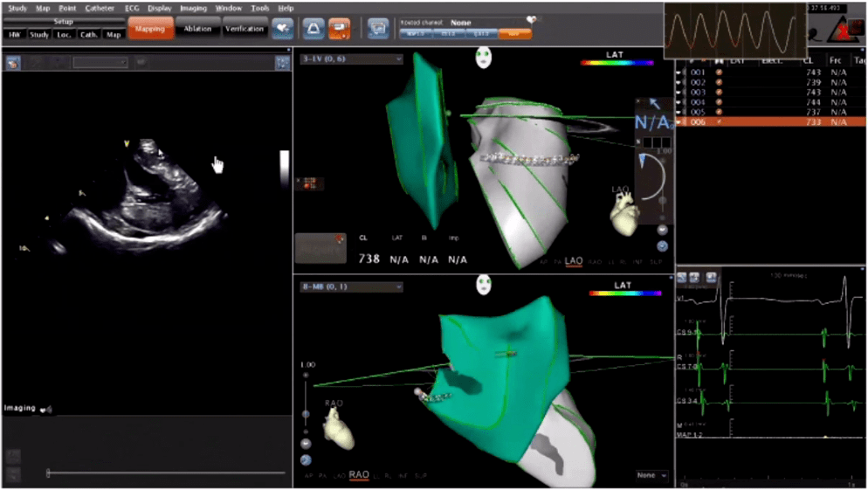Screen dimensions: 868x490
Task: Click the first icon in the ultrasound panel toolbar
Action: [x=13, y=63]
